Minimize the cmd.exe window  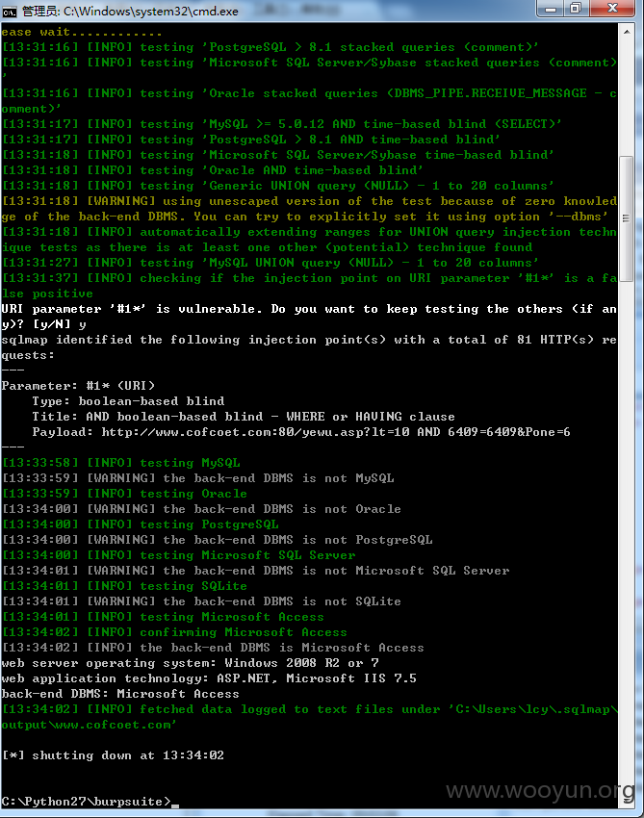pyautogui.click(x=550, y=9)
